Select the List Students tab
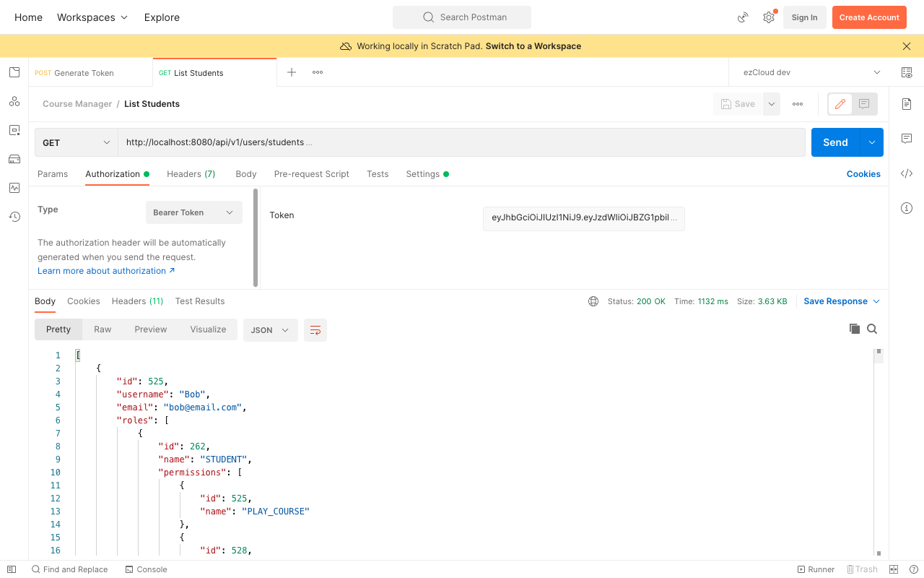924x578 pixels. [x=215, y=73]
